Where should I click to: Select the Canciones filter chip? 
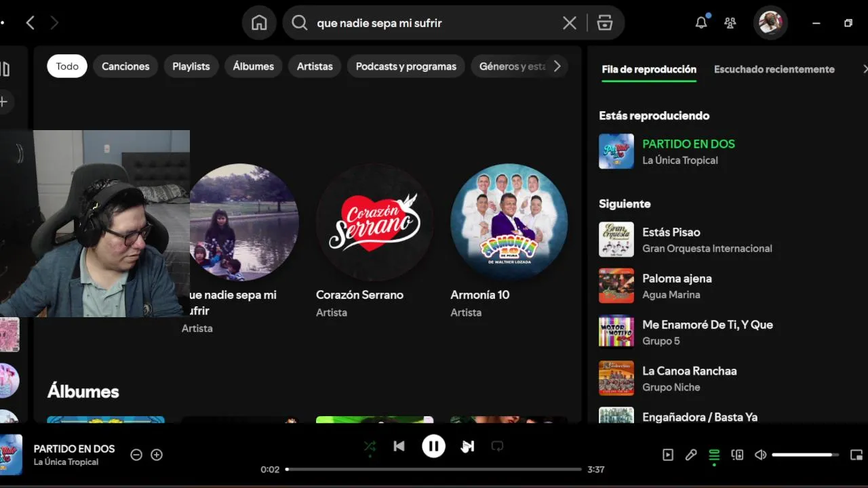pyautogui.click(x=125, y=66)
